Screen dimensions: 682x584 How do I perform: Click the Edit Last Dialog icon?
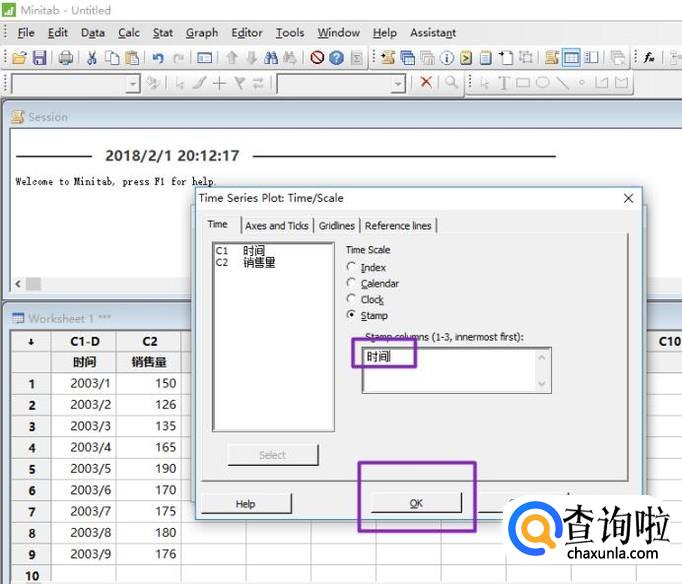(204, 58)
